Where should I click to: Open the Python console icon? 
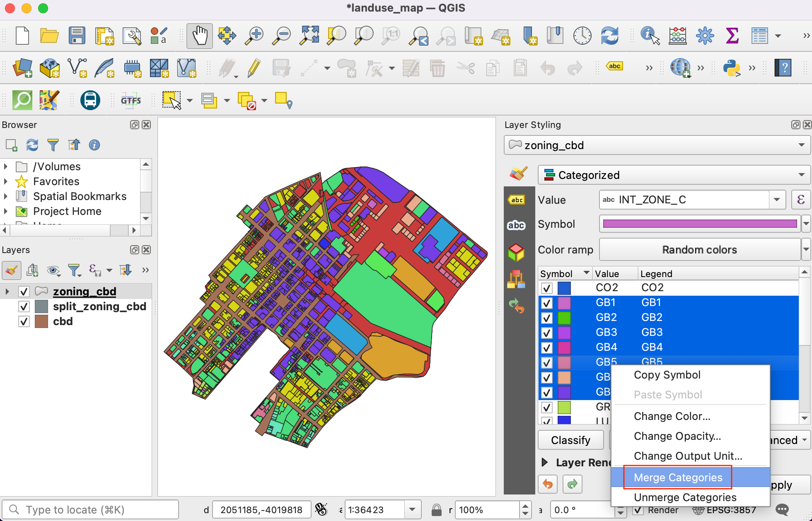coord(732,68)
